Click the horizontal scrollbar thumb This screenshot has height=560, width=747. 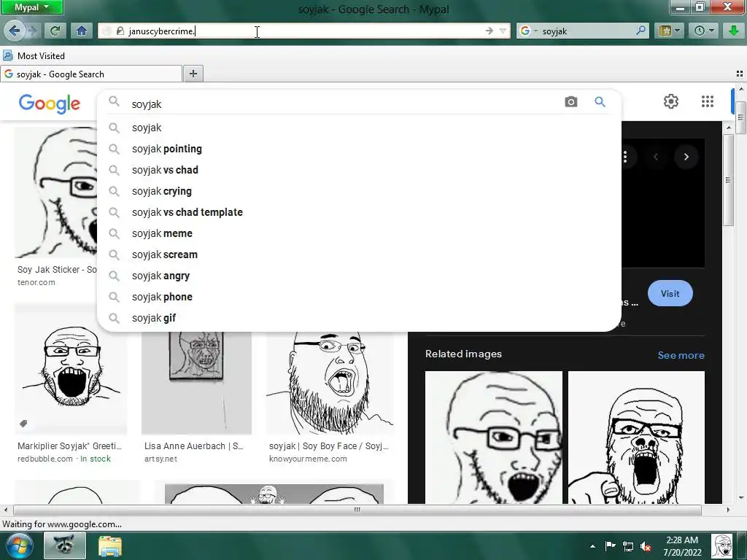(357, 510)
